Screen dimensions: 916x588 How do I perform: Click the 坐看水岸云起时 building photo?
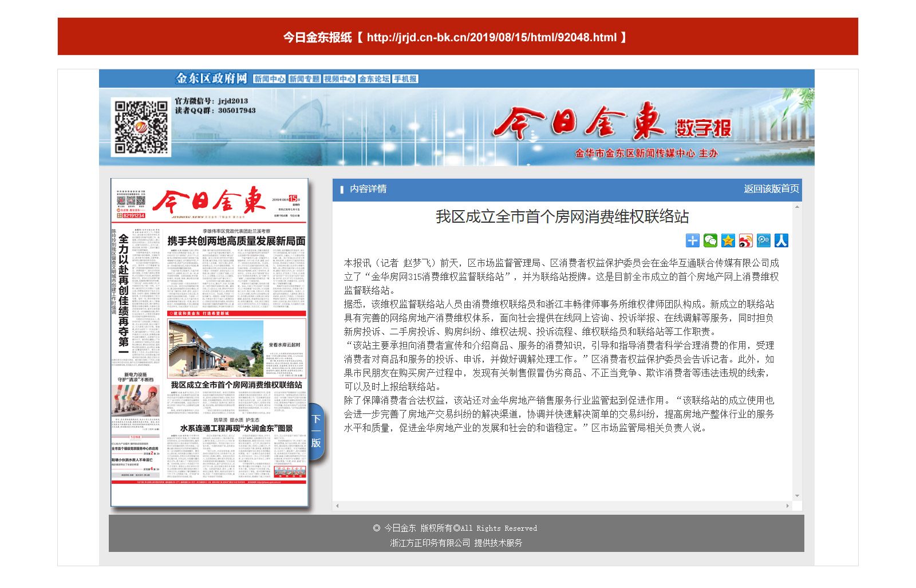coord(216,348)
